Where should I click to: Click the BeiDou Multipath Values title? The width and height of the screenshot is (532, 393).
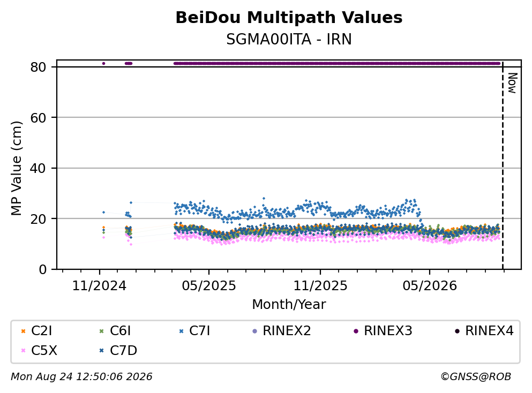(289, 17)
